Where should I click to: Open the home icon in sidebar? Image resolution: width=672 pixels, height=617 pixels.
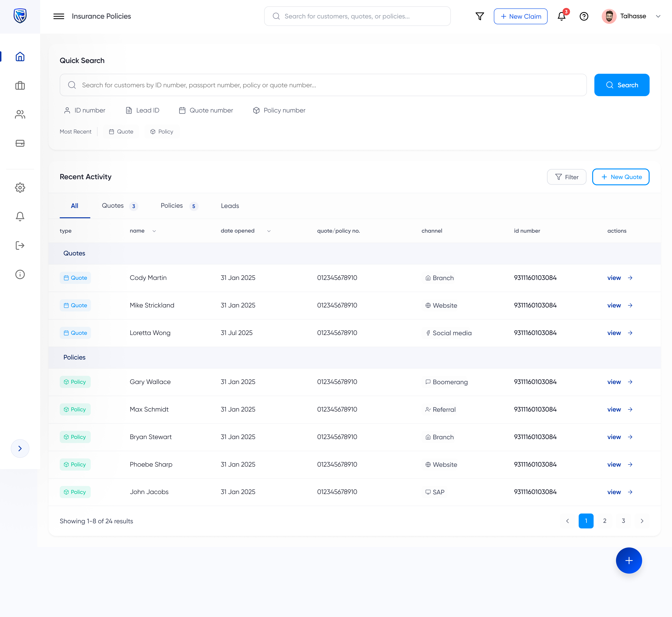pyautogui.click(x=20, y=57)
